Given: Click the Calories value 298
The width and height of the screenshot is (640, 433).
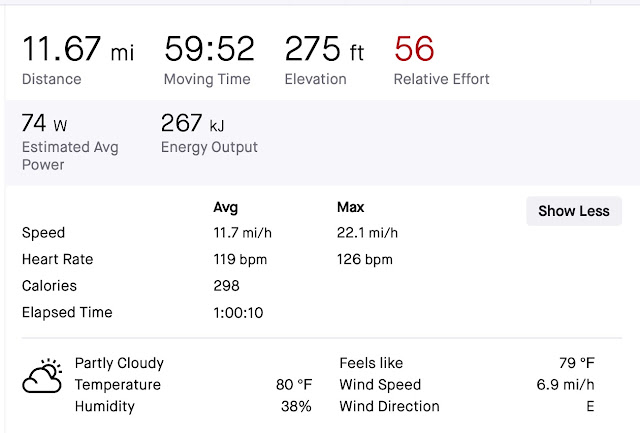Looking at the screenshot, I should click(227, 286).
